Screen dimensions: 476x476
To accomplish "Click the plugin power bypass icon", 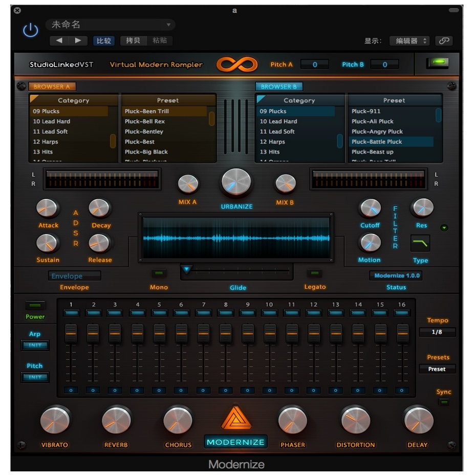I will pos(31,30).
